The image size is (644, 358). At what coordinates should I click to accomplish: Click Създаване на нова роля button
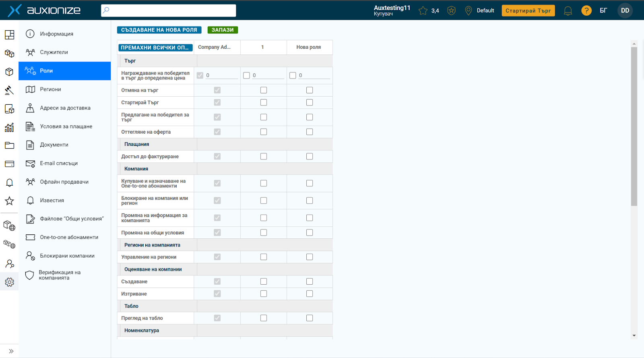pyautogui.click(x=159, y=30)
